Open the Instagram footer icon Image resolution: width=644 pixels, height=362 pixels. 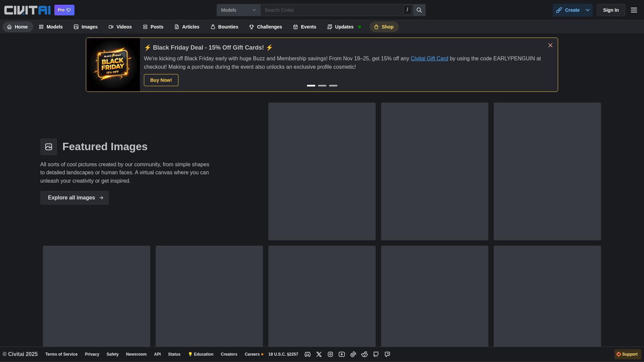click(x=330, y=354)
